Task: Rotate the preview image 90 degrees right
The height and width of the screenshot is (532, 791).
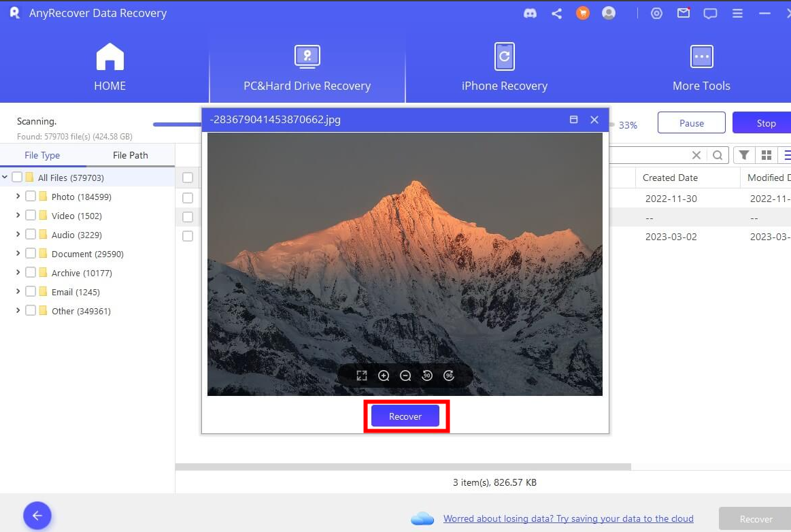Action: 449,375
